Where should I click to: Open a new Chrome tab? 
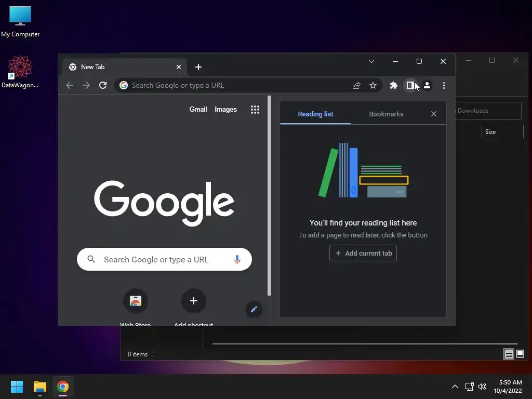click(x=198, y=67)
